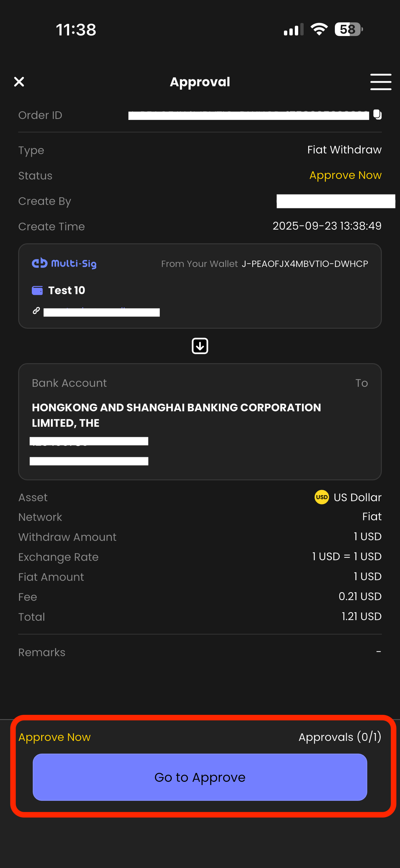Tap the USD coin icon
The width and height of the screenshot is (400, 868).
pyautogui.click(x=322, y=497)
